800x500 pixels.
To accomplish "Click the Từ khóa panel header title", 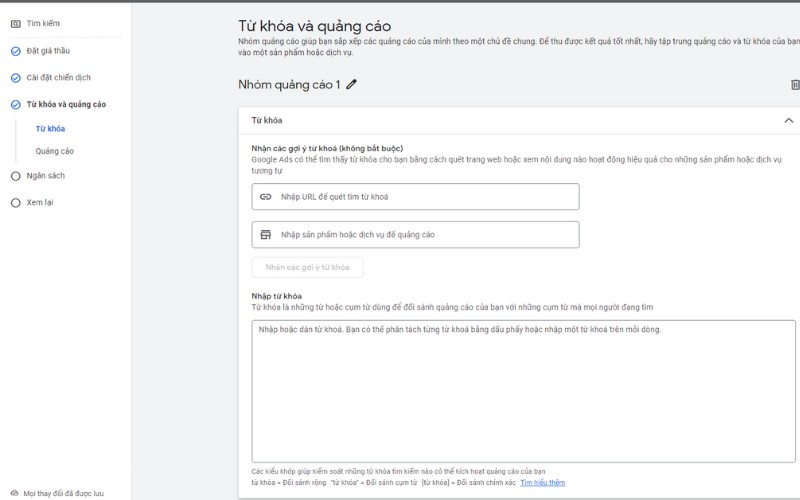I will coord(267,120).
